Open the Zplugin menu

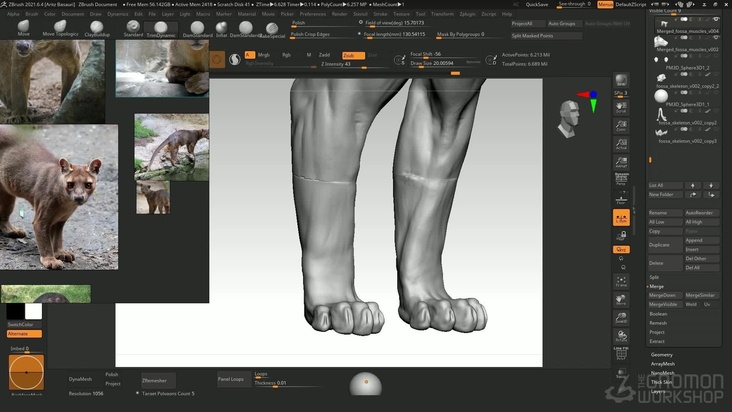[467, 14]
